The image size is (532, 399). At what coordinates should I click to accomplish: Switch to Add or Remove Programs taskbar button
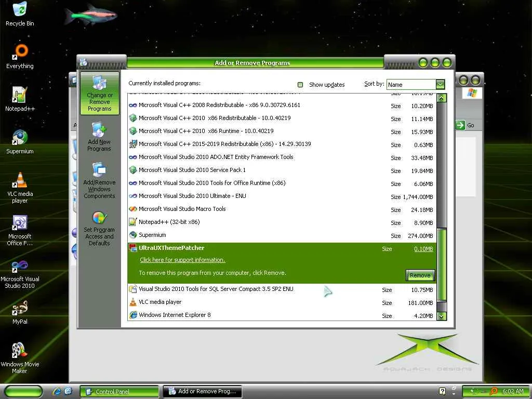click(x=202, y=391)
